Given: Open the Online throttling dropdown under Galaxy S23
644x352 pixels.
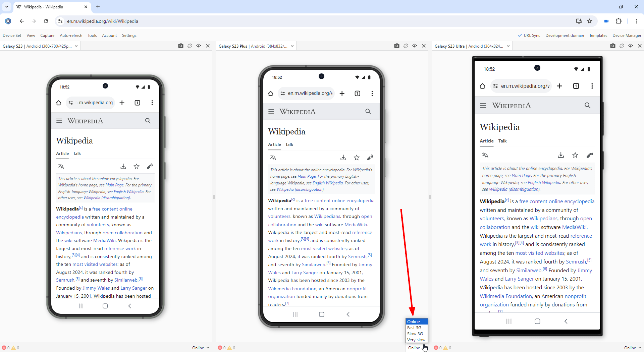Looking at the screenshot, I should click(200, 348).
